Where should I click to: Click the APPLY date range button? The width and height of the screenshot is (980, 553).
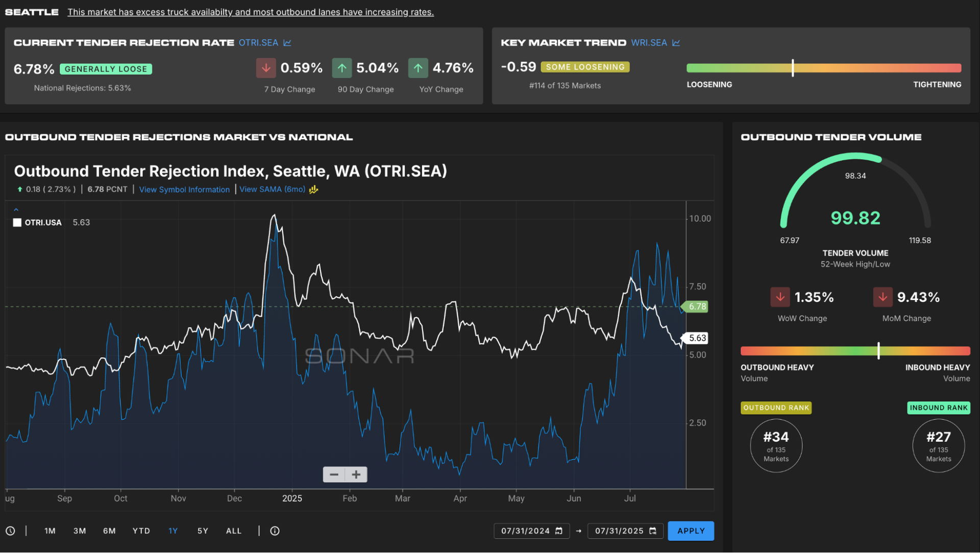coord(691,531)
